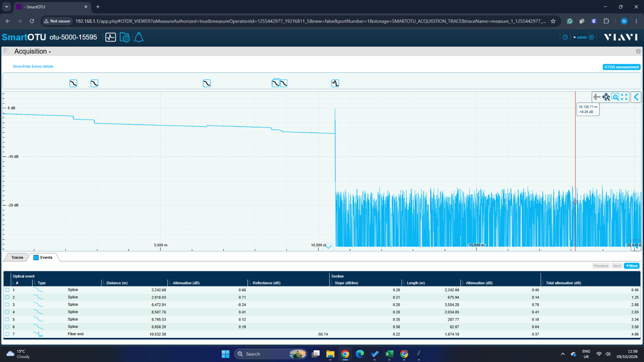Open the More dropdown above events table
Image resolution: width=644 pixels, height=362 pixels.
pos(632,266)
